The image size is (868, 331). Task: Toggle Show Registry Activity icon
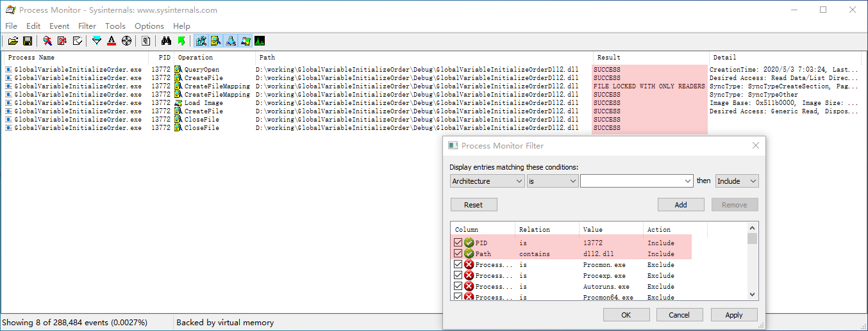tap(201, 41)
